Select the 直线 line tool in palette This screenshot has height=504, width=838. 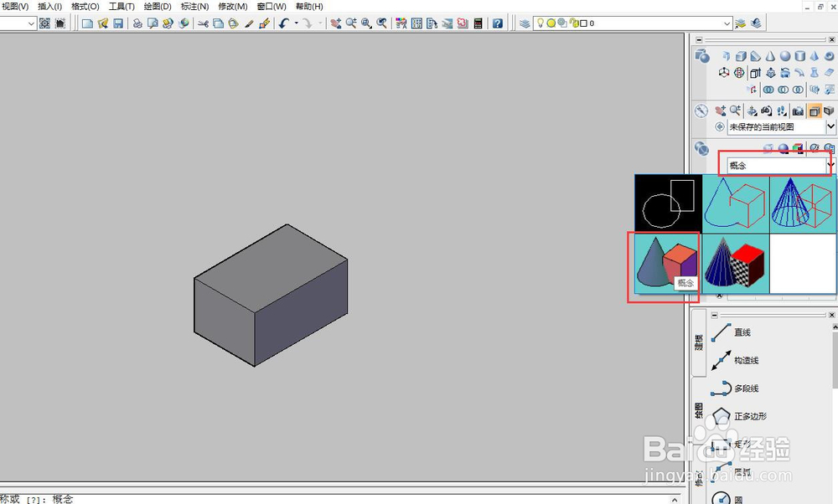[x=731, y=332]
